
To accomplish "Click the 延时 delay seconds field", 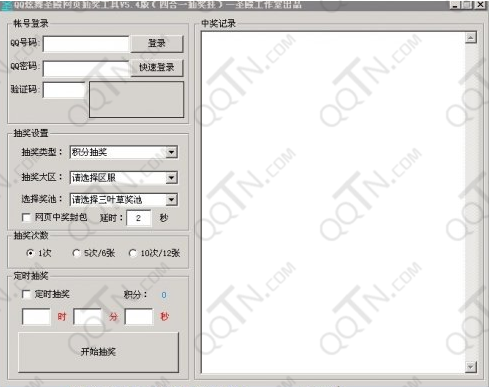I will [139, 218].
